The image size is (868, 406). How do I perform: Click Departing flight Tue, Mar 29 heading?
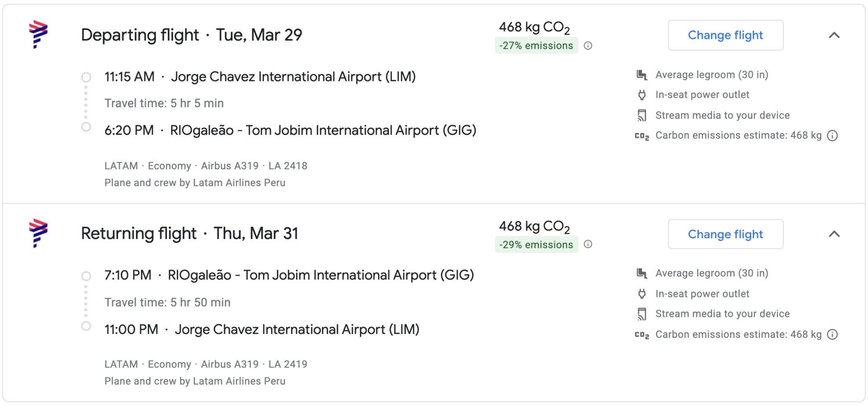click(x=192, y=35)
